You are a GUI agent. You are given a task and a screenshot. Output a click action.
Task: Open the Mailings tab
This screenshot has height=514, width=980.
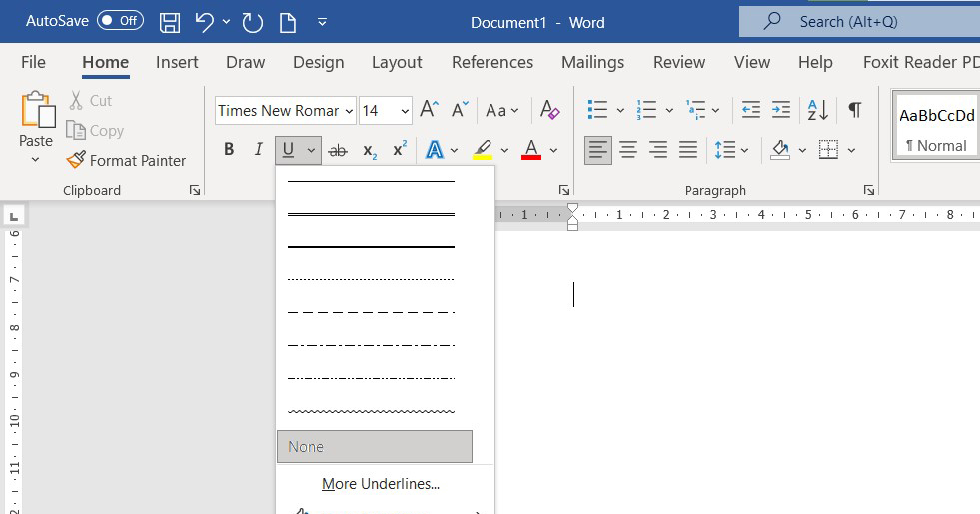(x=592, y=62)
